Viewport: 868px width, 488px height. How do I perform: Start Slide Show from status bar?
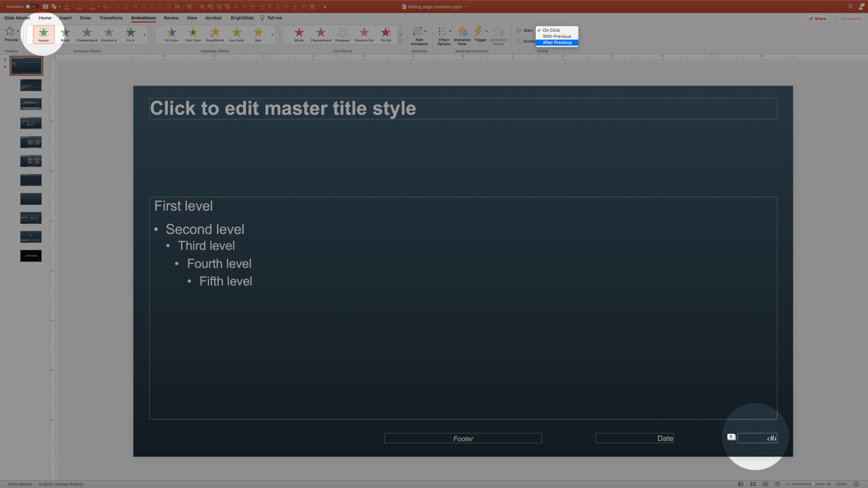pyautogui.click(x=777, y=484)
